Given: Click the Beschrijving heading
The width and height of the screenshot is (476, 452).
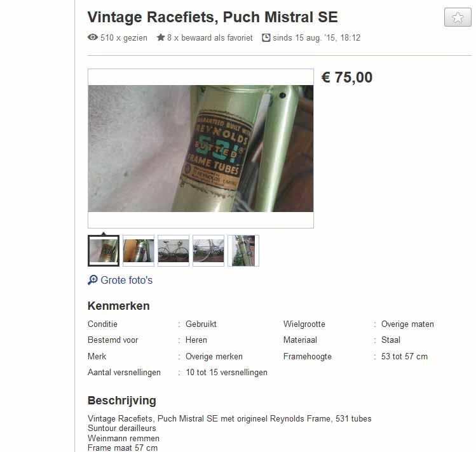Looking at the screenshot, I should pos(122,401).
